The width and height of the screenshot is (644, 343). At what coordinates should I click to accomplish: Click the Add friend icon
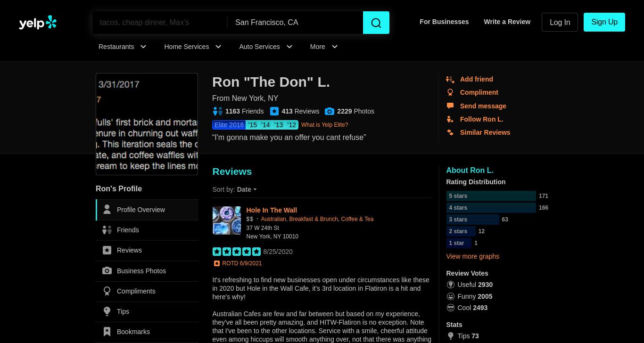pos(450,80)
